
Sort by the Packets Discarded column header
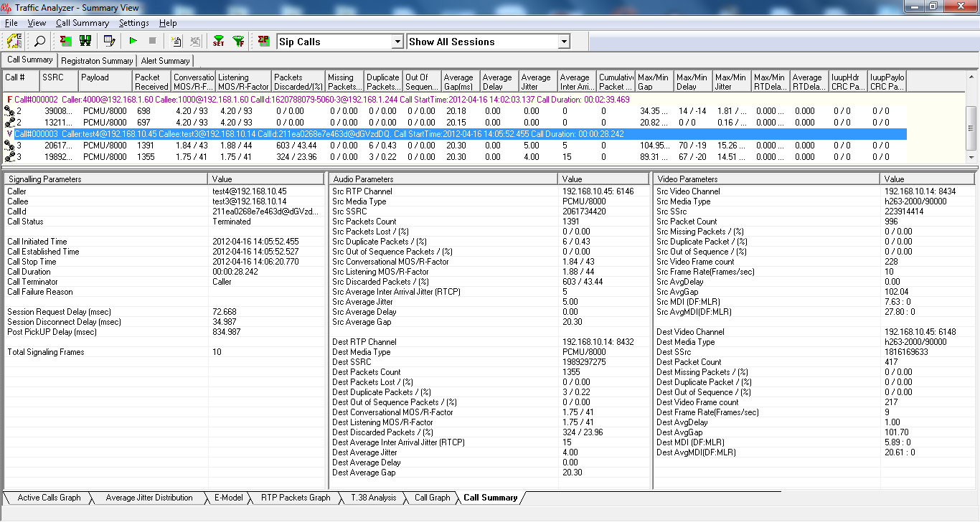pos(298,81)
